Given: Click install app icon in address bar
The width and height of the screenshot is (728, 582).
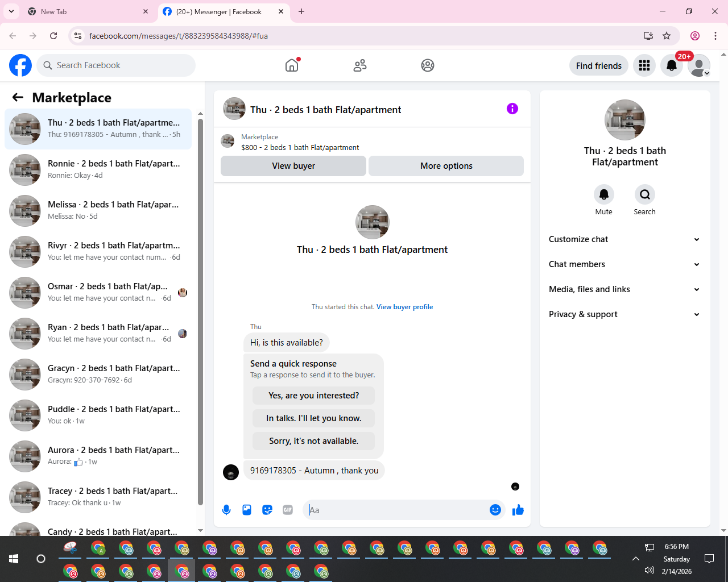Looking at the screenshot, I should point(648,36).
